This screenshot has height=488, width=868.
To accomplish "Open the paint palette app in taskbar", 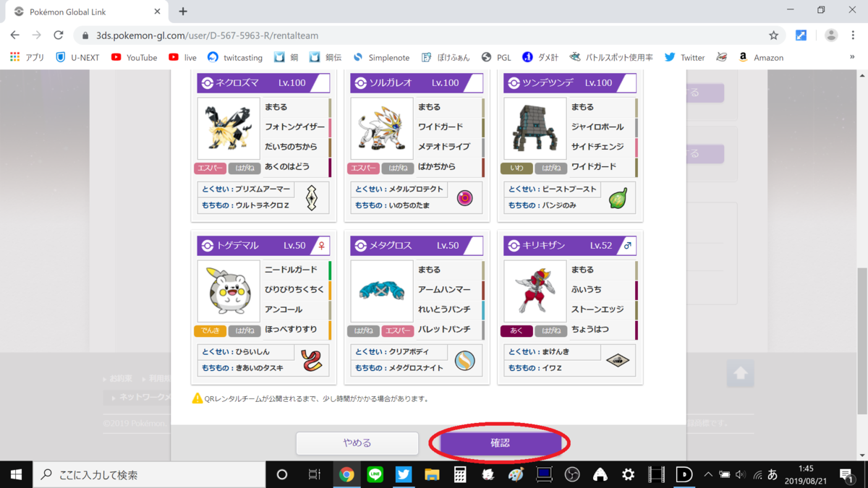I will coord(516,474).
